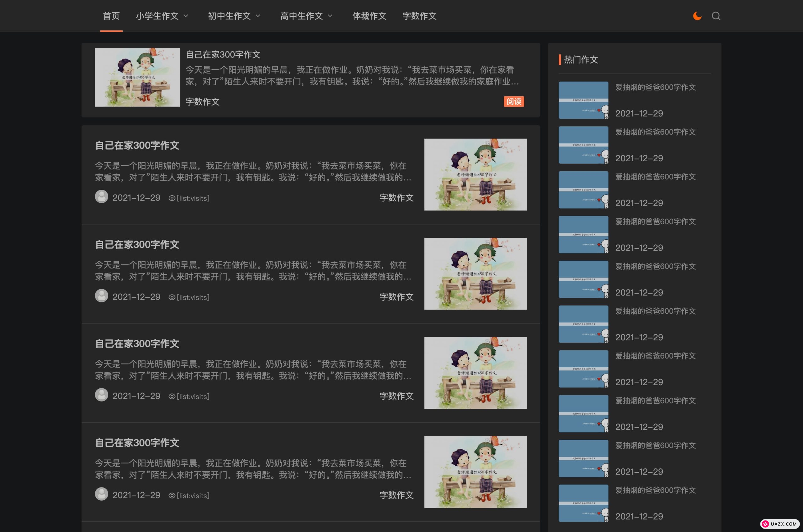
Task: Click the 字数作文 tag in the featured card
Action: (x=203, y=102)
